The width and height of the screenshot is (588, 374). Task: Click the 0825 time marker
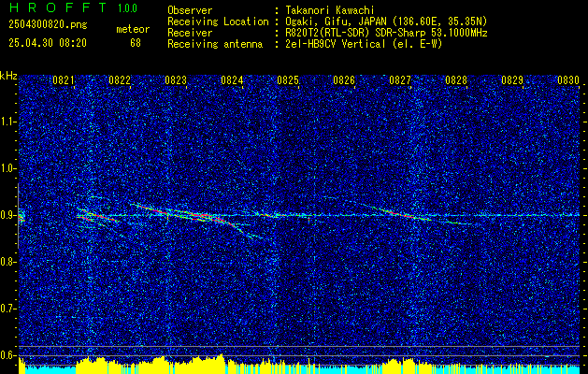point(288,80)
